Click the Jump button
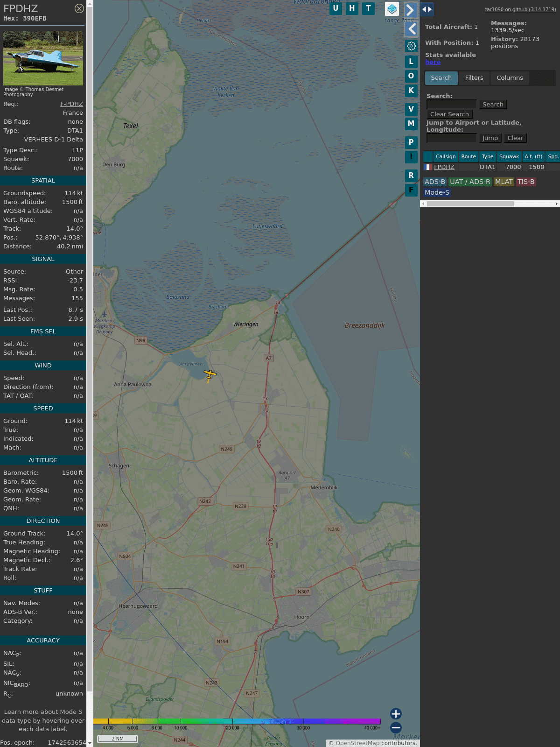The height and width of the screenshot is (747, 560). click(x=490, y=138)
